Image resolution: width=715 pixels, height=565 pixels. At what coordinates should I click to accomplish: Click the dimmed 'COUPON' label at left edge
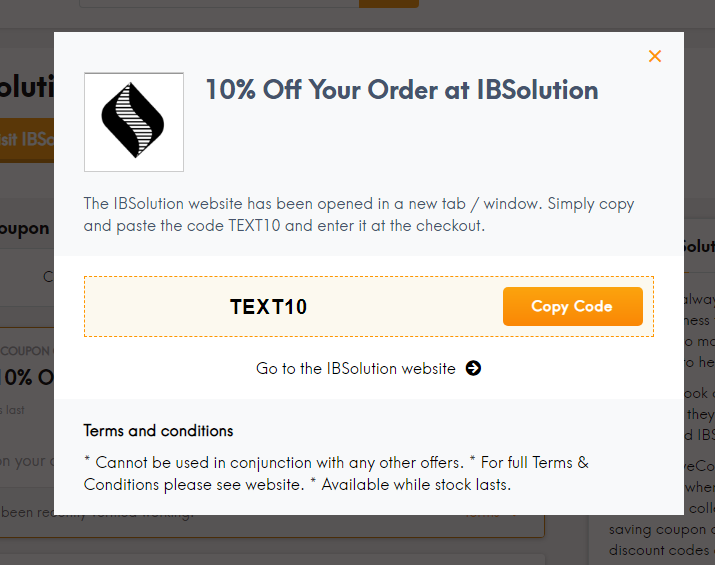(25, 351)
